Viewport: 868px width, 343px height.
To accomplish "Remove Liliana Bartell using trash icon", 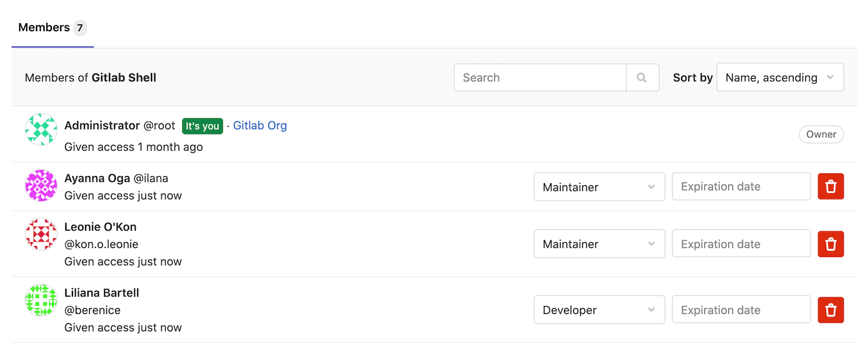I will (x=830, y=311).
